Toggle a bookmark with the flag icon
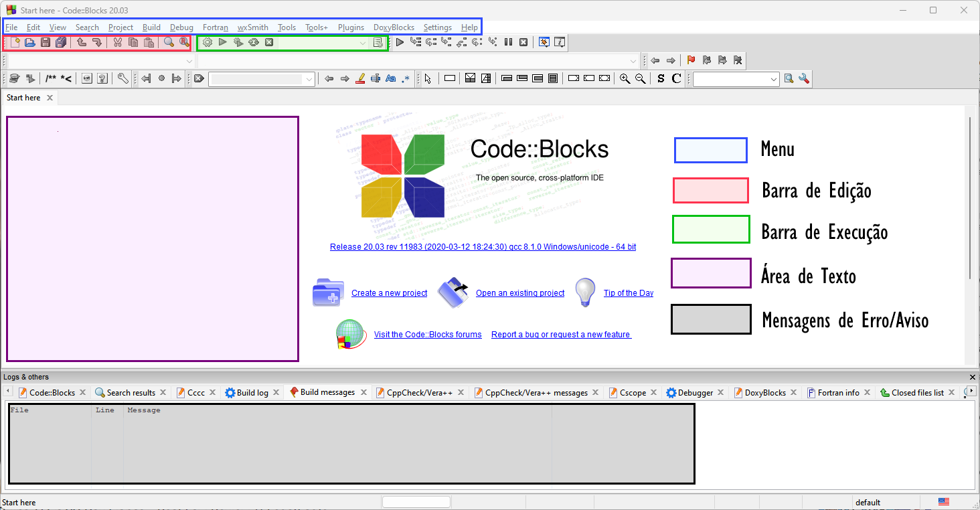Viewport: 980px width, 510px height. pyautogui.click(x=690, y=60)
